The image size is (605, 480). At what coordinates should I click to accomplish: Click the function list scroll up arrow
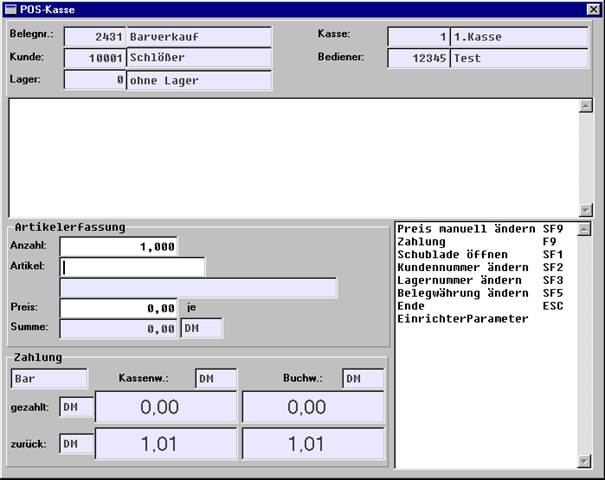[584, 229]
